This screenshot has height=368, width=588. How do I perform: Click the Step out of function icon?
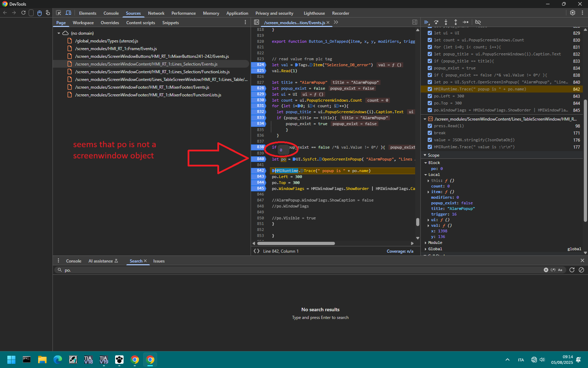456,22
